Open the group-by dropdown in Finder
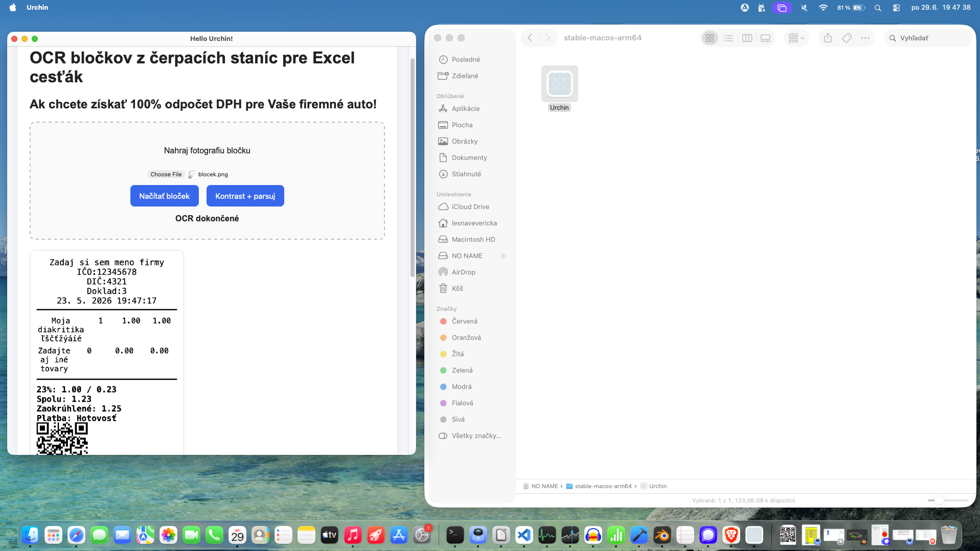Screen dimensions: 980x551 (796, 38)
